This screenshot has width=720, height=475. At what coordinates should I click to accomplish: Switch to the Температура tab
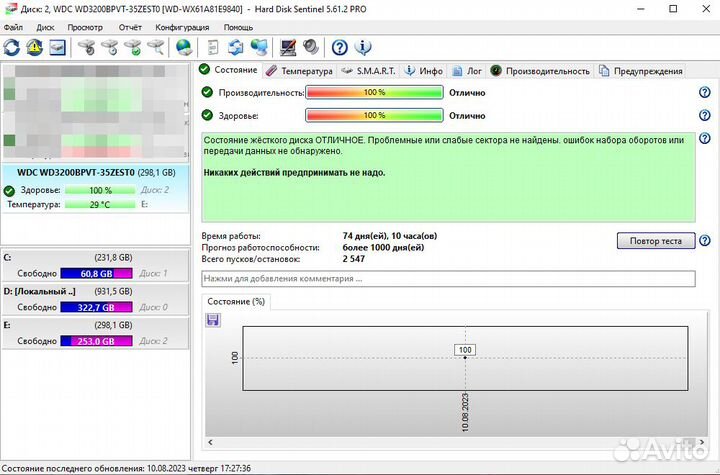coord(299,71)
